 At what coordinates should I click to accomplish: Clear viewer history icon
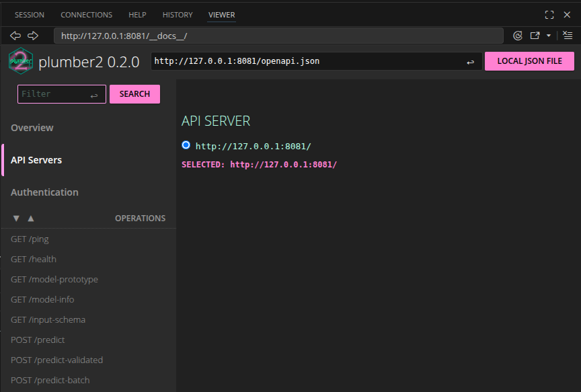click(568, 36)
